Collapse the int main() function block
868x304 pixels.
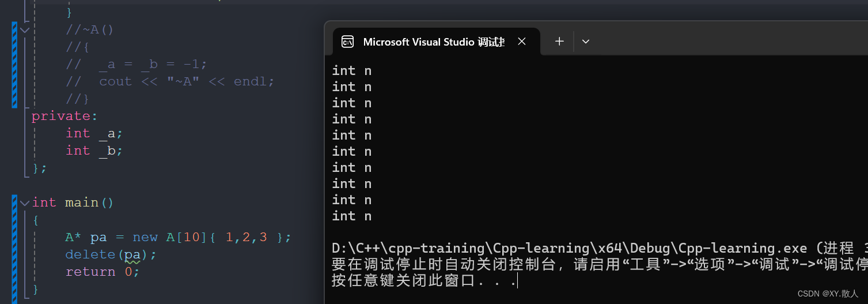[x=25, y=202]
